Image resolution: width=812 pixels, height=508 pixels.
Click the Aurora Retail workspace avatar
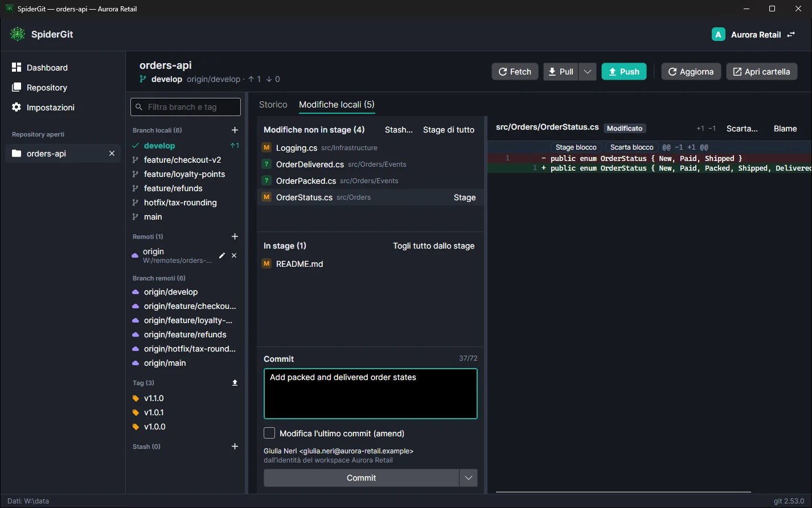(x=718, y=35)
